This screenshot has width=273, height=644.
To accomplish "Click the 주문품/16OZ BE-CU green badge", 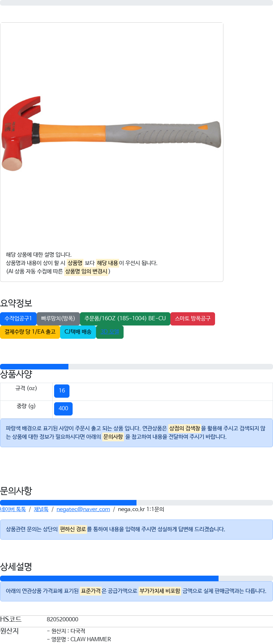I will pos(125,319).
